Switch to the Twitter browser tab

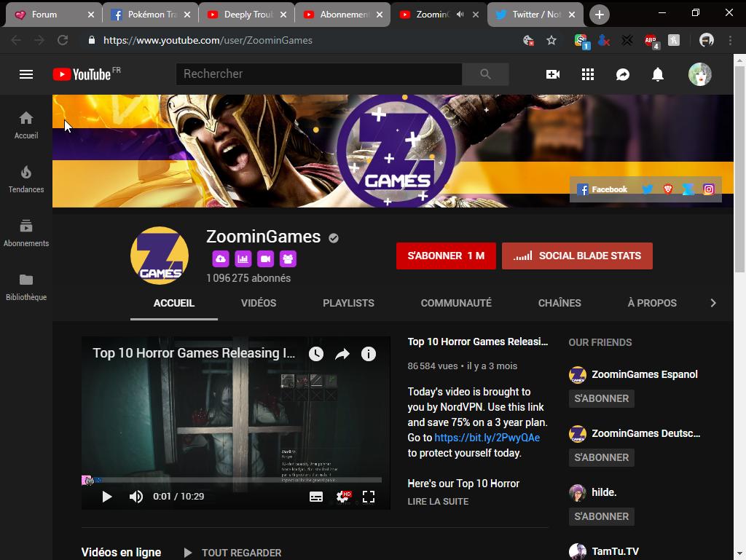pyautogui.click(x=534, y=15)
